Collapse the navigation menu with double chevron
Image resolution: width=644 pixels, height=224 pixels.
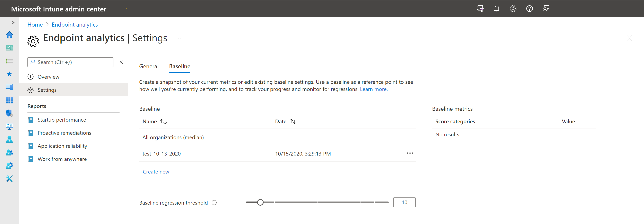[121, 62]
